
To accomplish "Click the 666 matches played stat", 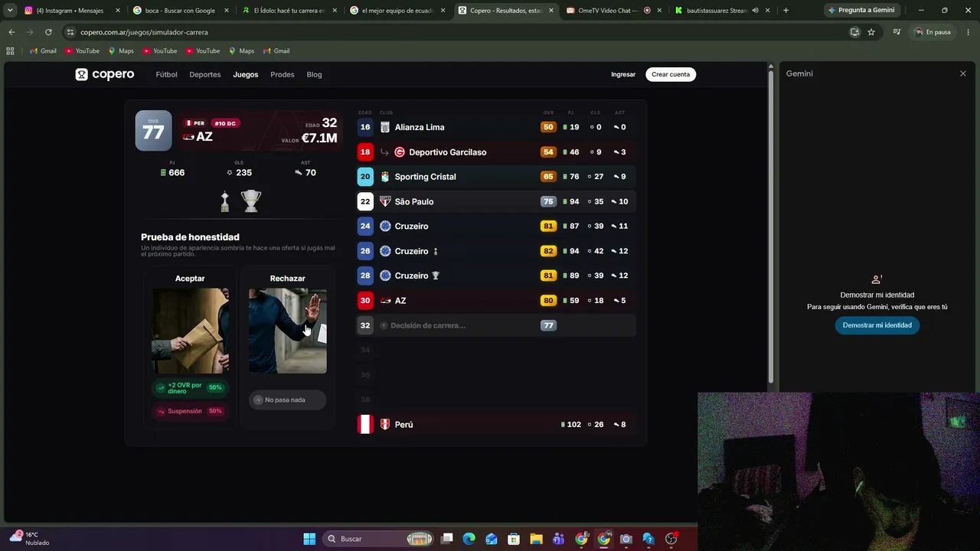I will click(172, 173).
